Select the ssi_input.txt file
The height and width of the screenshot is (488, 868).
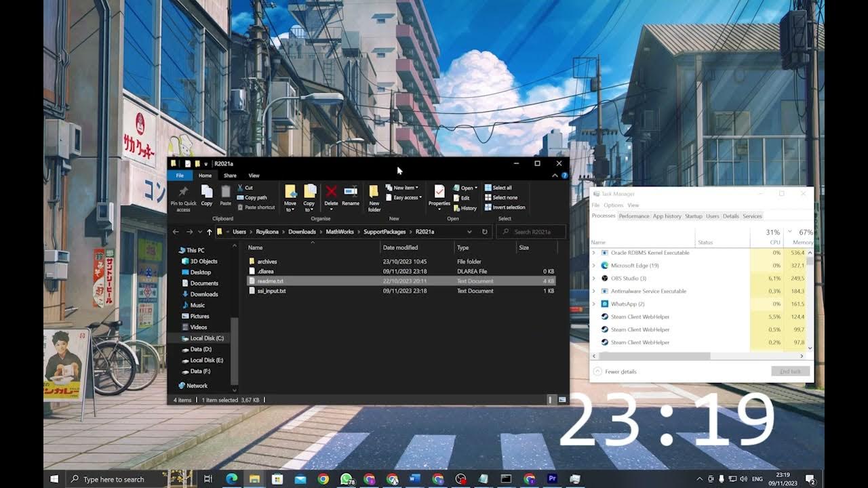(402, 291)
